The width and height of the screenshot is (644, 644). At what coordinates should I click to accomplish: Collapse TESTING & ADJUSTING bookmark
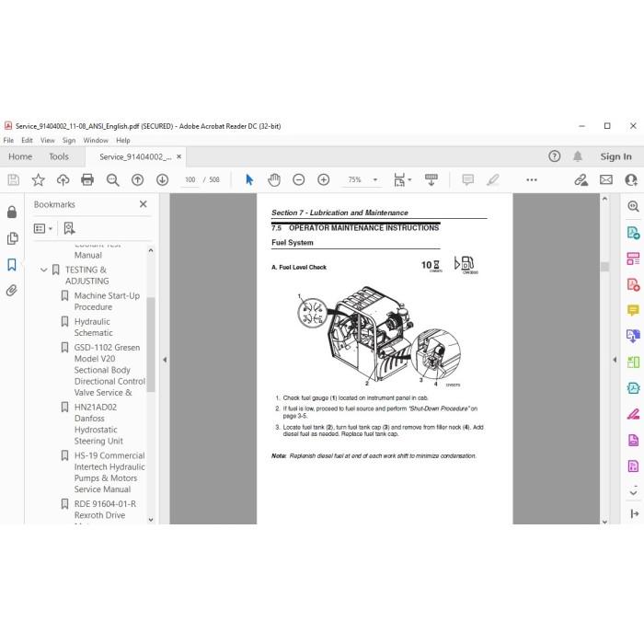tap(43, 270)
